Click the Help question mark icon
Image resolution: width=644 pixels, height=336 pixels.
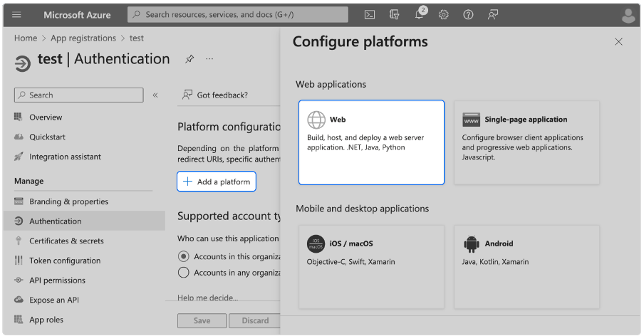pos(468,14)
